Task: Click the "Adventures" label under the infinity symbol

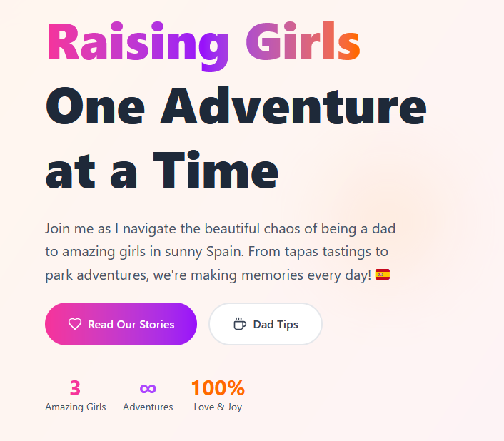Action: tap(148, 407)
